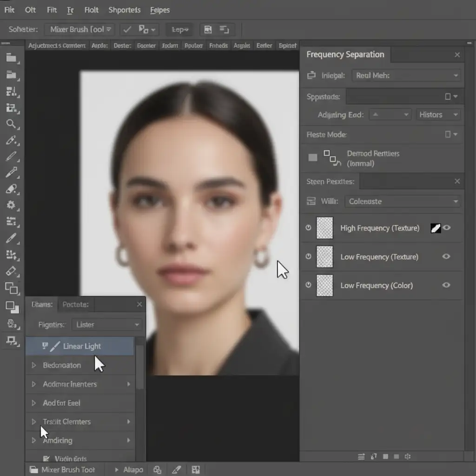Switch to the Poctete tab
Screen dimensions: 476x476
coord(75,304)
